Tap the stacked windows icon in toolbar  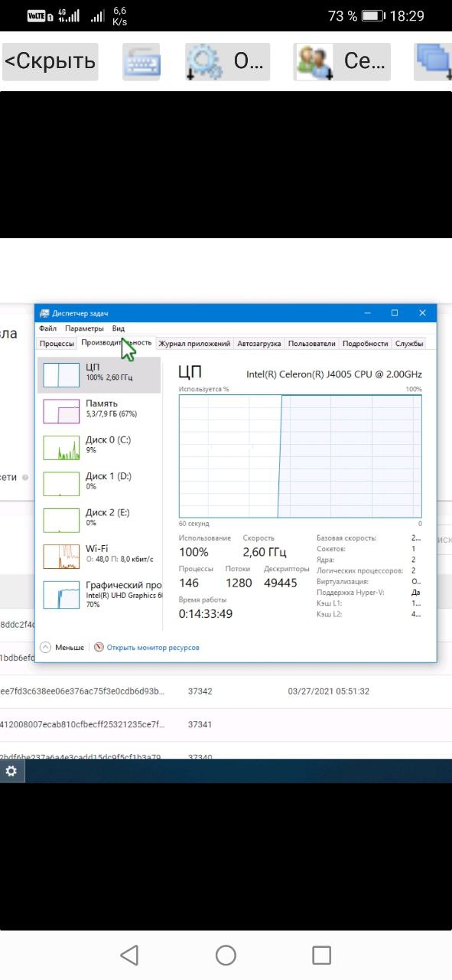pos(433,62)
